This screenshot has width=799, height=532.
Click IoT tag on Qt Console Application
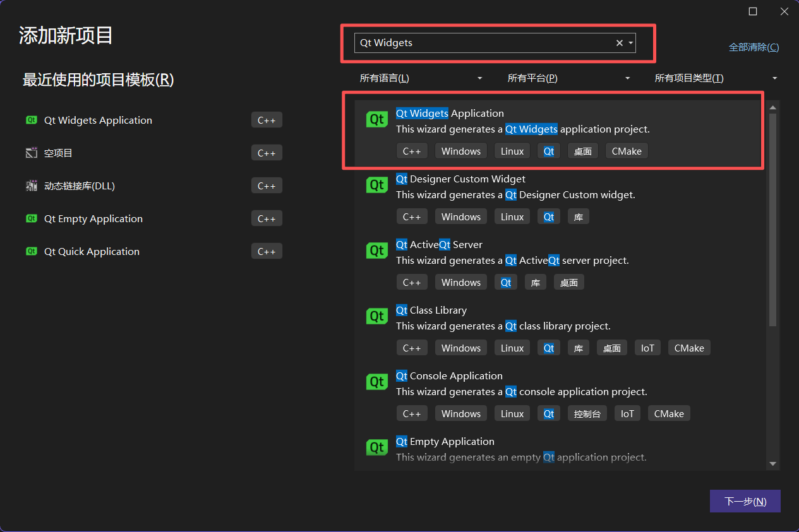[627, 413]
